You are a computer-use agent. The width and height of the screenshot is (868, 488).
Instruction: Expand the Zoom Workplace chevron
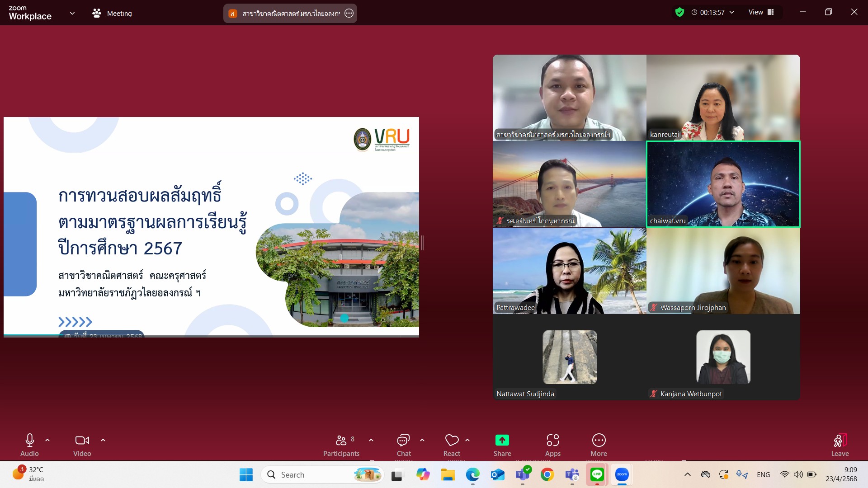(72, 13)
